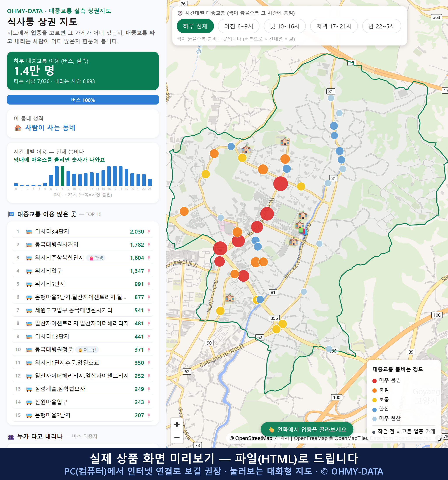
Task: Click the blue 버스 100% bar
Action: pos(83,100)
